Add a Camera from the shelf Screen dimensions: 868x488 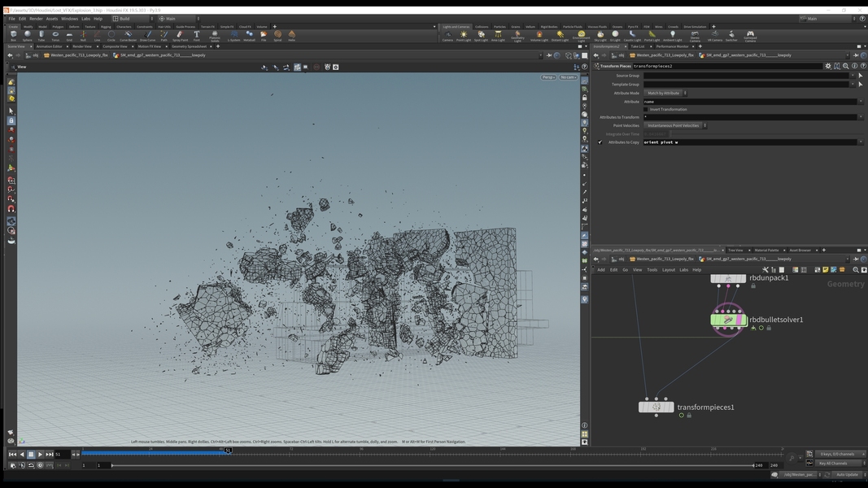coord(447,36)
